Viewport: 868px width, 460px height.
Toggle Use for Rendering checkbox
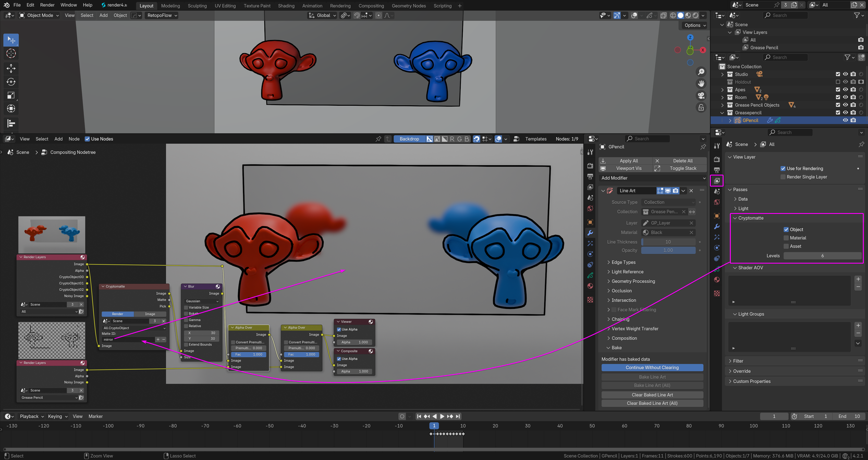[x=783, y=168]
